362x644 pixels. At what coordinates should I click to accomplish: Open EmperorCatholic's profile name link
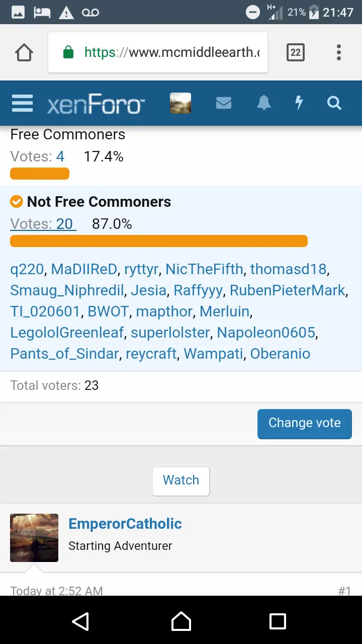[125, 524]
